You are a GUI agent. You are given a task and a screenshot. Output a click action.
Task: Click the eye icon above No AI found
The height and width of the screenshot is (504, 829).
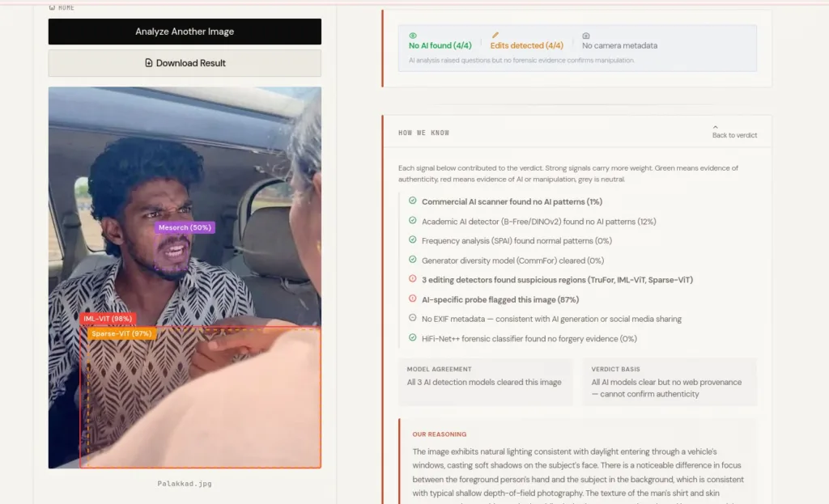[x=413, y=36]
